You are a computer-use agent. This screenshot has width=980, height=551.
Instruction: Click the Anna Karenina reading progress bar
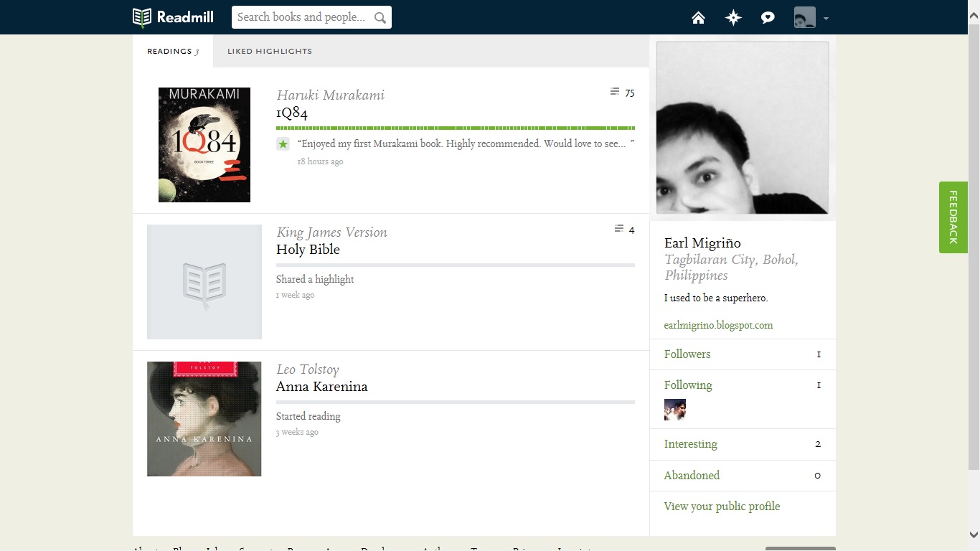pos(456,402)
